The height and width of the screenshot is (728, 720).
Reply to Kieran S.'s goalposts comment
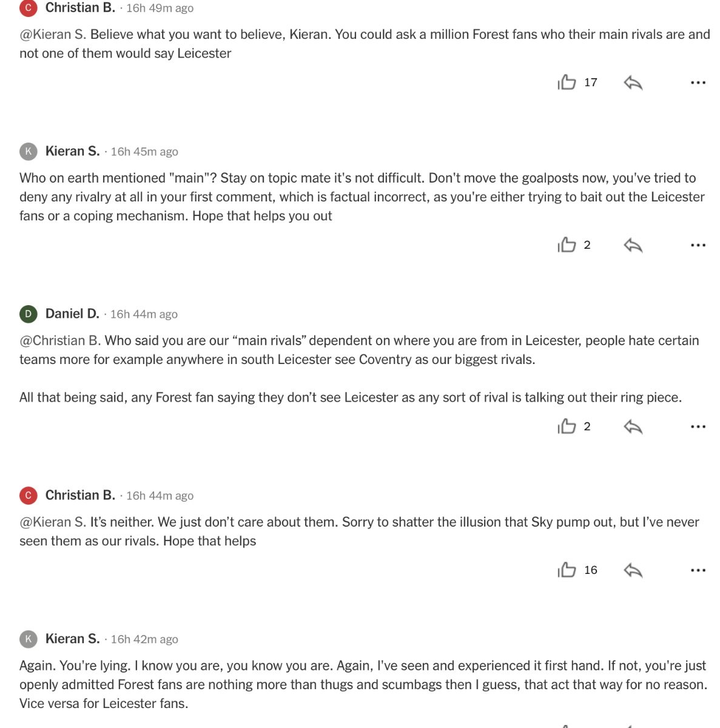(x=633, y=245)
